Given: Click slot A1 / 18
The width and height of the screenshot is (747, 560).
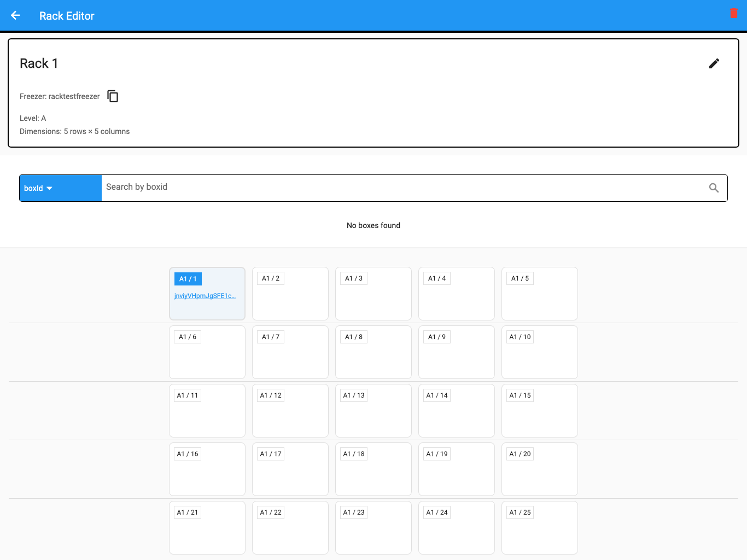Looking at the screenshot, I should coord(373,469).
